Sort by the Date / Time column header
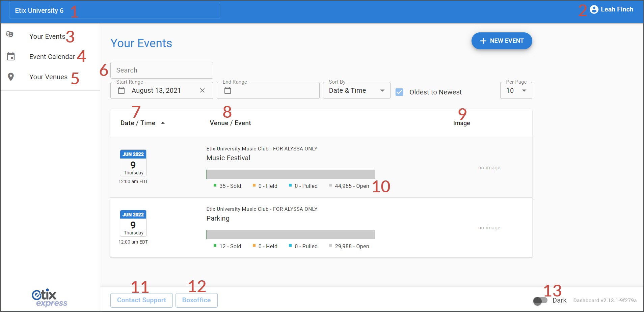The width and height of the screenshot is (644, 312). pyautogui.click(x=138, y=123)
